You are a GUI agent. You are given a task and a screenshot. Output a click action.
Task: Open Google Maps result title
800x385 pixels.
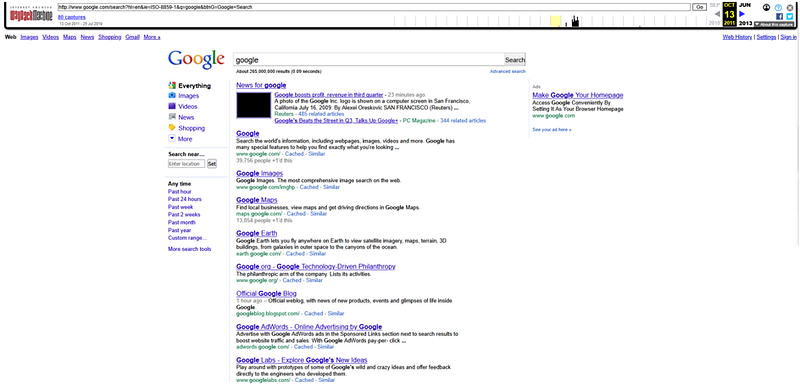257,200
